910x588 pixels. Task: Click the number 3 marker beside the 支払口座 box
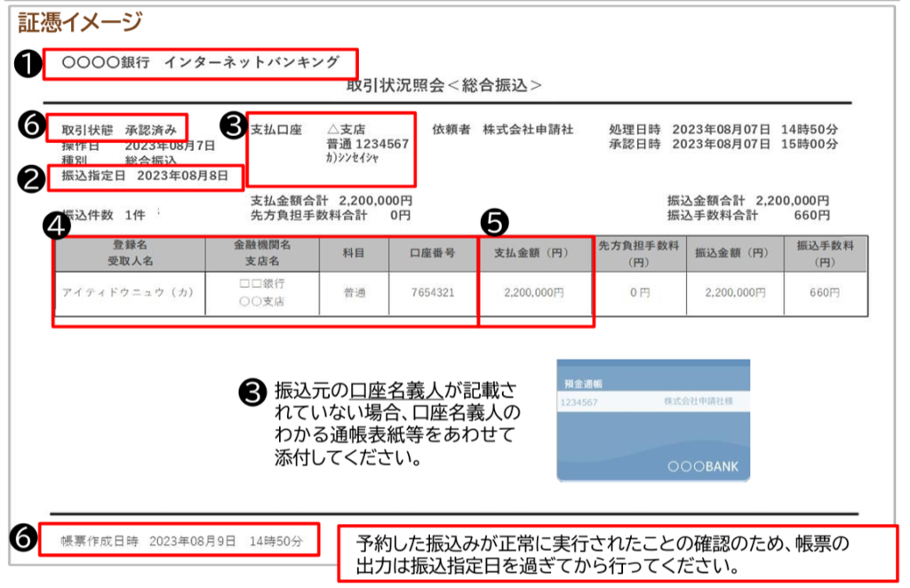tap(233, 127)
